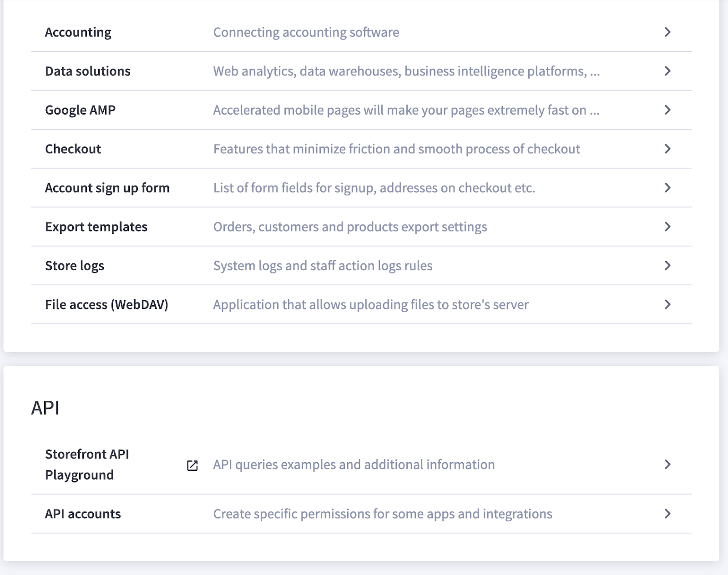Click the external link icon beside Storefront API Playground
The image size is (728, 575).
(192, 465)
